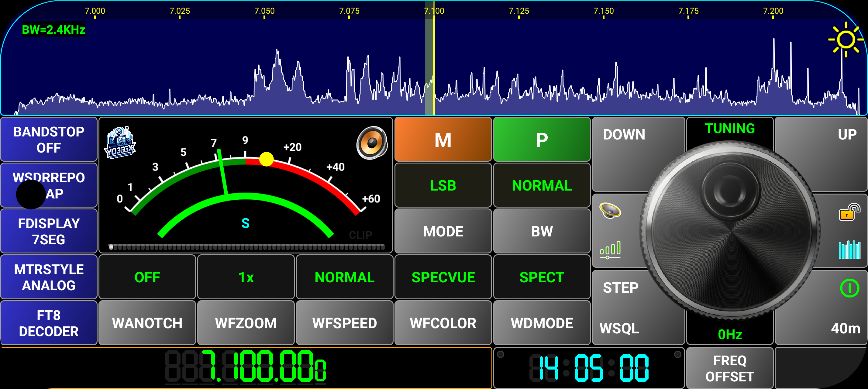The image size is (868, 389).
Task: Open the FT8 DECODER
Action: pos(49,323)
